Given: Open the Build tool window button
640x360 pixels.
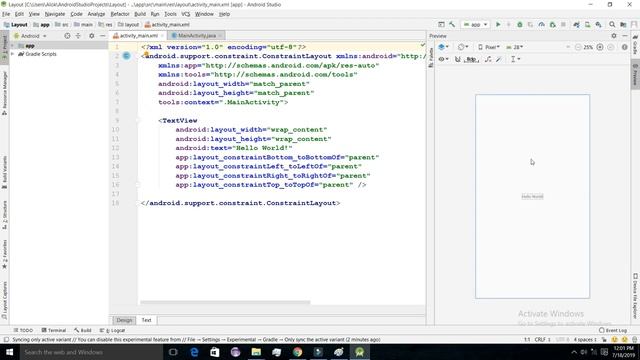Looking at the screenshot, I should (83, 330).
